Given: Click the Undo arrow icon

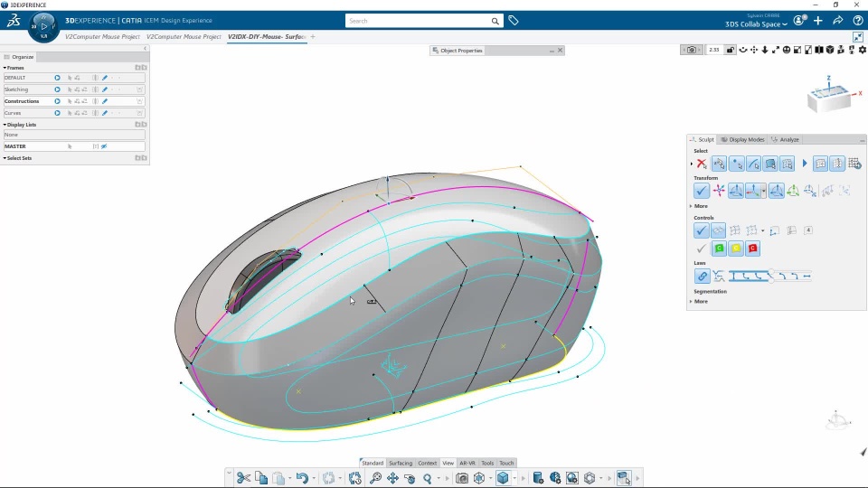Looking at the screenshot, I should 302,478.
